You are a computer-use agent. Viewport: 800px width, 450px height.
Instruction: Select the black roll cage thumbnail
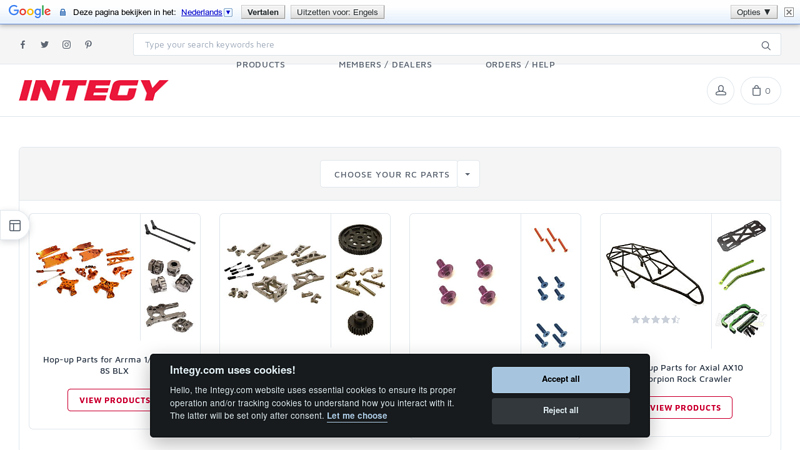pos(656,273)
